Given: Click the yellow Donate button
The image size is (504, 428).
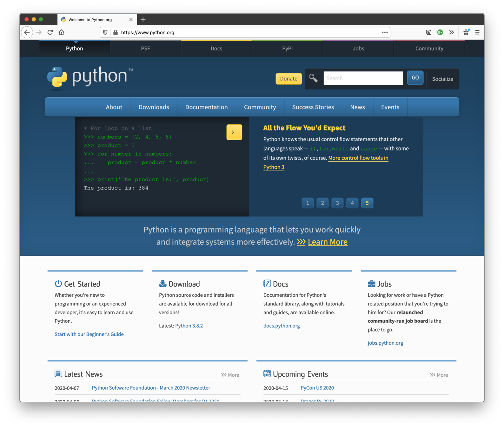Looking at the screenshot, I should point(288,79).
